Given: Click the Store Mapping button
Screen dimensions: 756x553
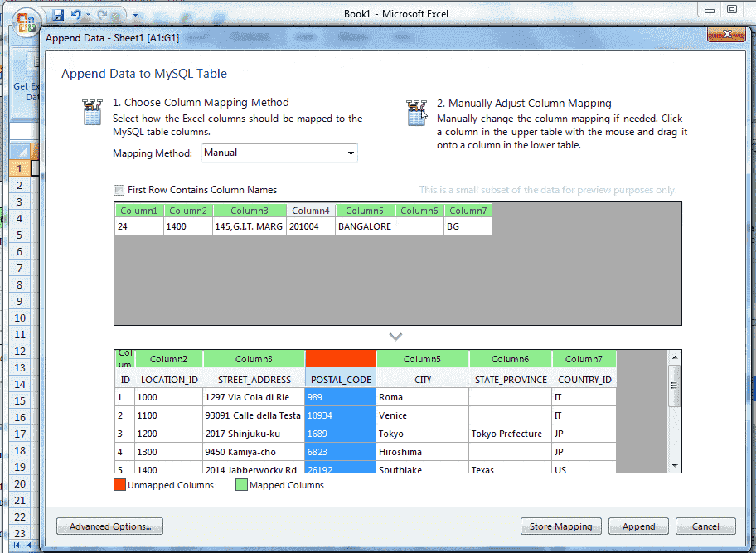Looking at the screenshot, I should [560, 526].
